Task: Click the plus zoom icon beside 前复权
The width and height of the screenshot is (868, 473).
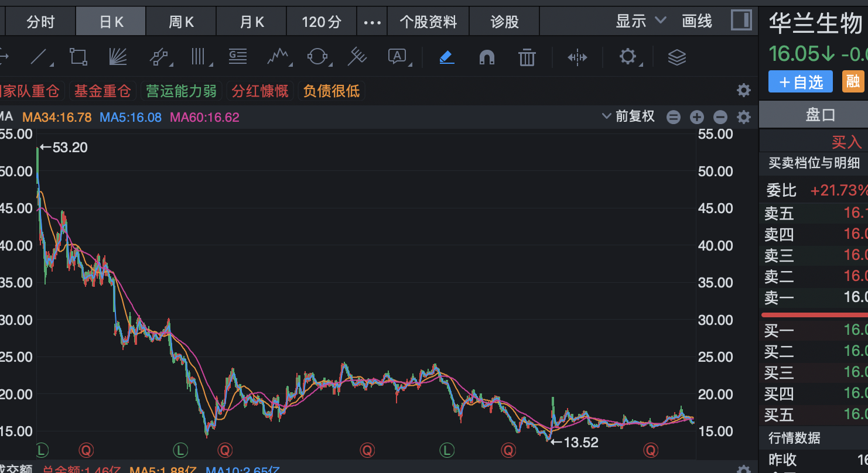Action: (696, 117)
